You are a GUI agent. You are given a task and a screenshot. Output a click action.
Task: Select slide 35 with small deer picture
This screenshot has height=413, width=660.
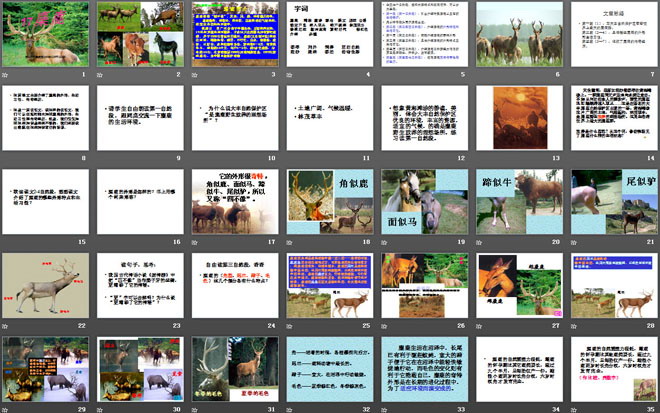coord(614,369)
